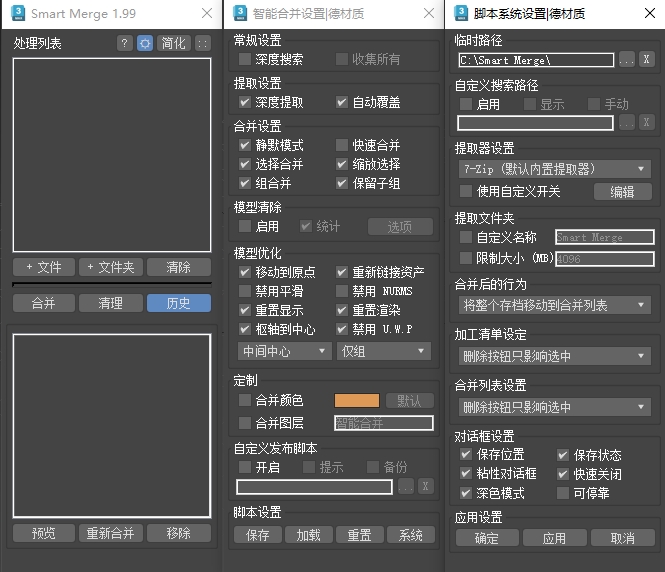Select the 清理 tab

[x=111, y=303]
